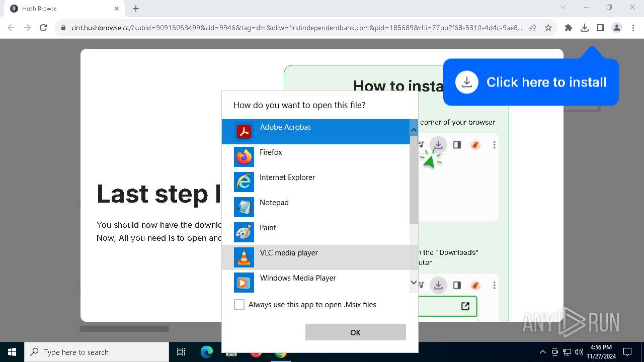Select 'VLC media player' text entry
The width and height of the screenshot is (644, 362).
(289, 253)
